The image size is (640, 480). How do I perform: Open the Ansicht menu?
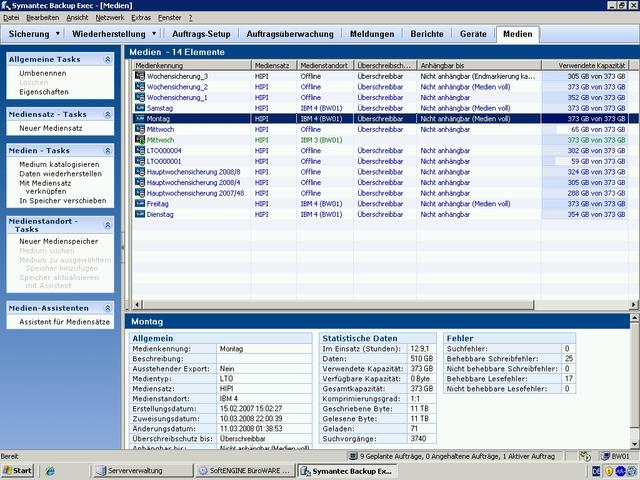point(77,18)
